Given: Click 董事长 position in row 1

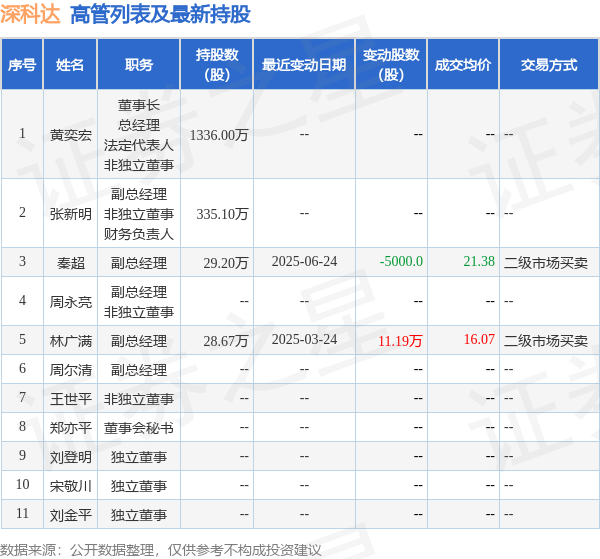Looking at the screenshot, I should pyautogui.click(x=139, y=105).
